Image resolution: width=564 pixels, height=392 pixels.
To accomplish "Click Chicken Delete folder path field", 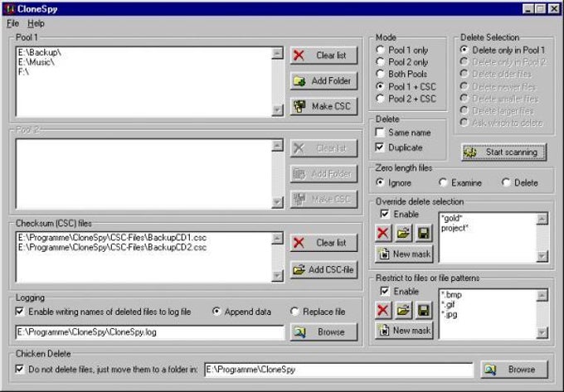I will 339,370.
